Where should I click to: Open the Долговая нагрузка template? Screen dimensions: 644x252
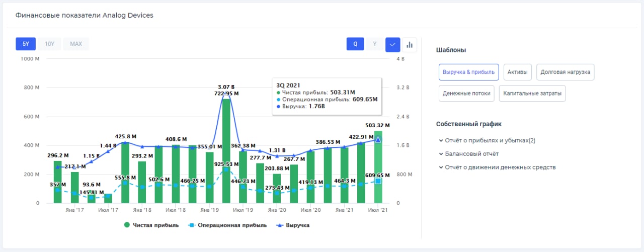point(565,72)
